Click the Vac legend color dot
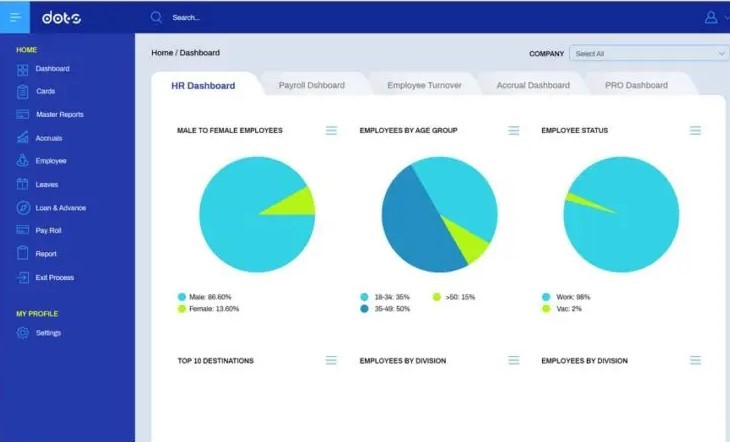This screenshot has width=730, height=442. click(546, 308)
